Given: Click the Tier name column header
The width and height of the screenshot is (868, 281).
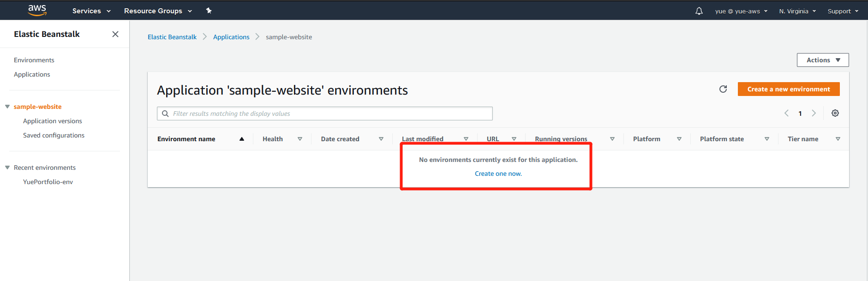Looking at the screenshot, I should (x=803, y=139).
